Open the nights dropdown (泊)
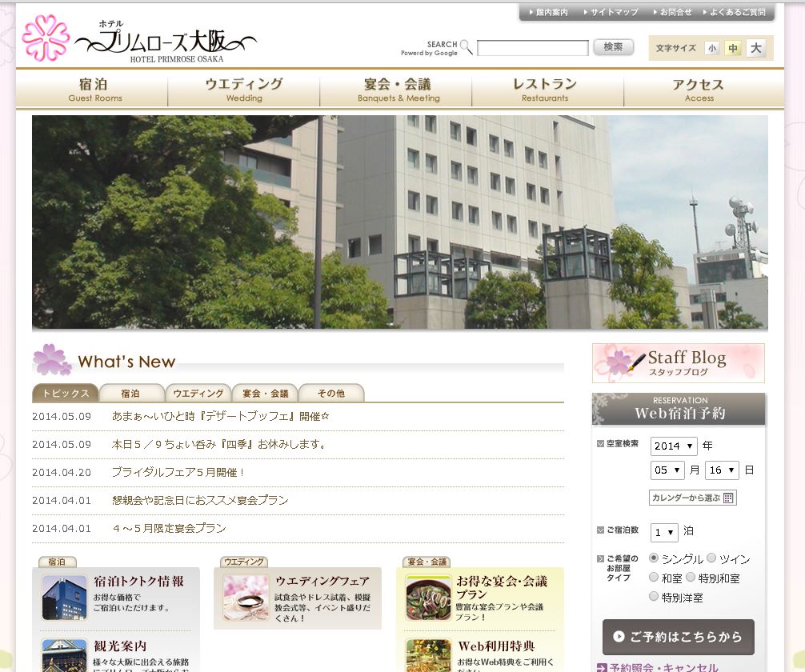805x672 pixels. pyautogui.click(x=664, y=532)
